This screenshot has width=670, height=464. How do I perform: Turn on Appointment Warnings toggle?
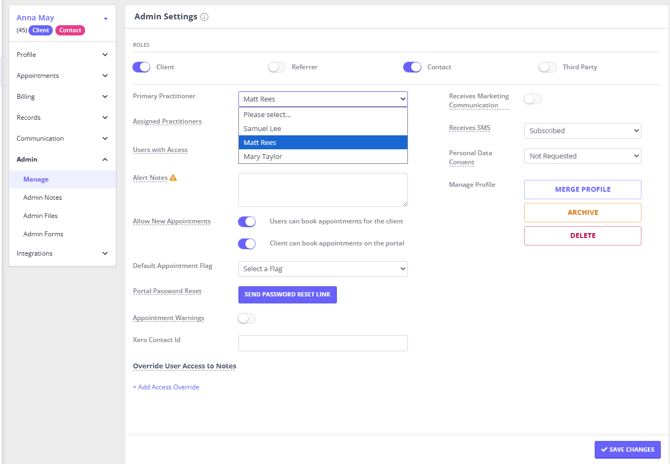pos(246,318)
